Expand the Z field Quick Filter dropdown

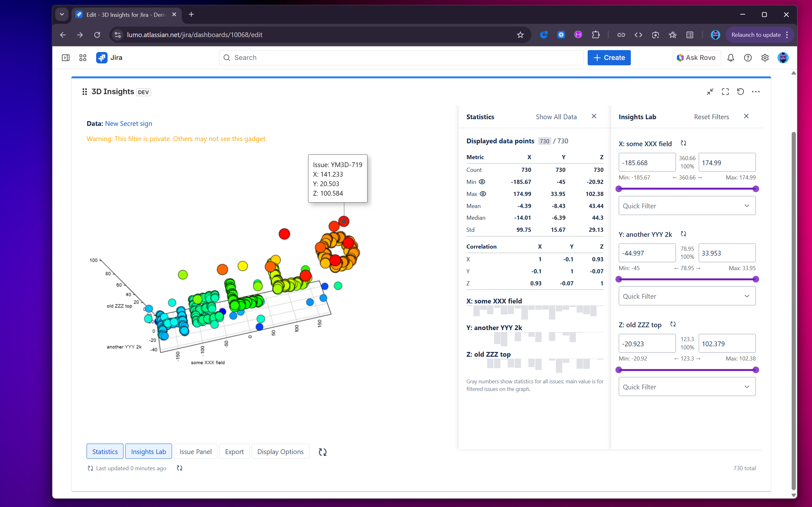tap(687, 387)
